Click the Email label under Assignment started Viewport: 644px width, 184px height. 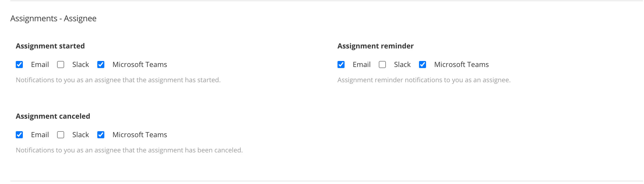[39, 65]
